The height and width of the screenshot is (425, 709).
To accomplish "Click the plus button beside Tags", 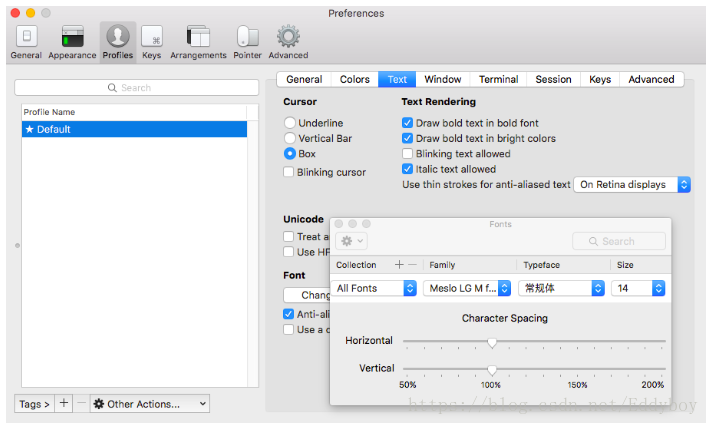I will point(64,403).
